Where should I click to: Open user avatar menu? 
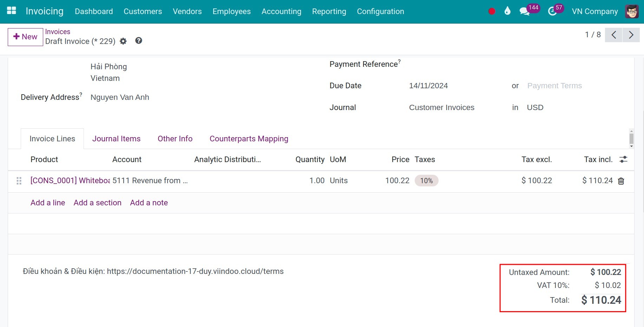[x=632, y=12]
